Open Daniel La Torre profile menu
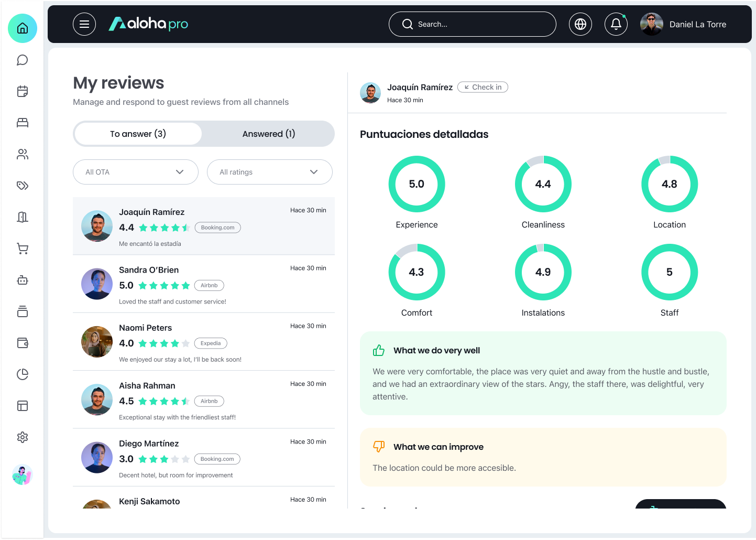 point(683,24)
